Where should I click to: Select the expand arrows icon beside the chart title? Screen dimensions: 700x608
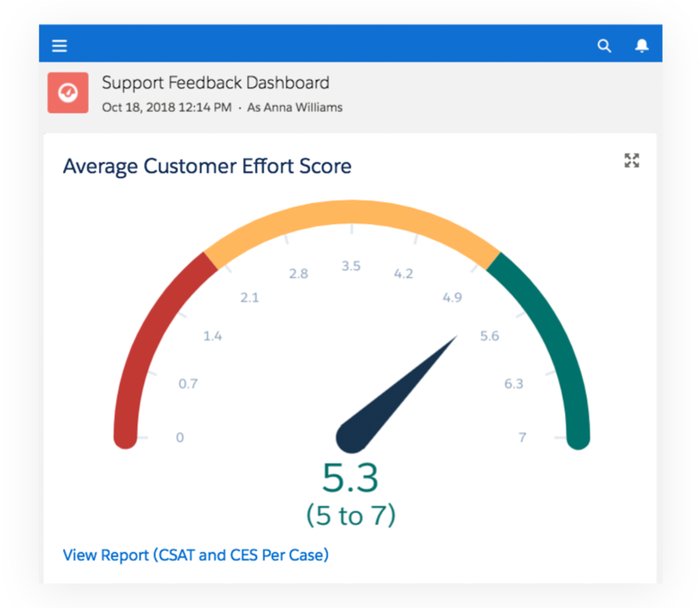click(x=632, y=161)
